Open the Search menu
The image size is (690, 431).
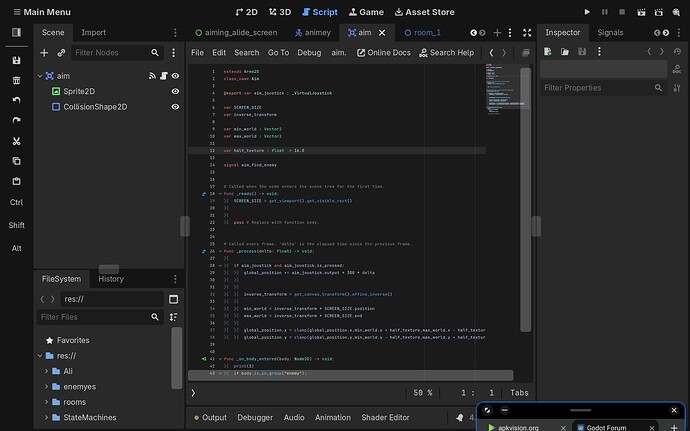(246, 52)
